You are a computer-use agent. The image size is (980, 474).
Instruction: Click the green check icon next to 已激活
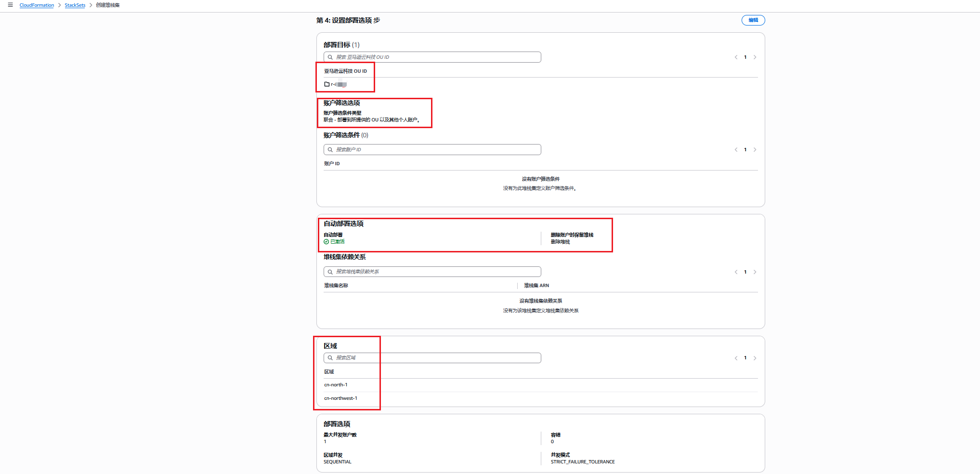(326, 241)
